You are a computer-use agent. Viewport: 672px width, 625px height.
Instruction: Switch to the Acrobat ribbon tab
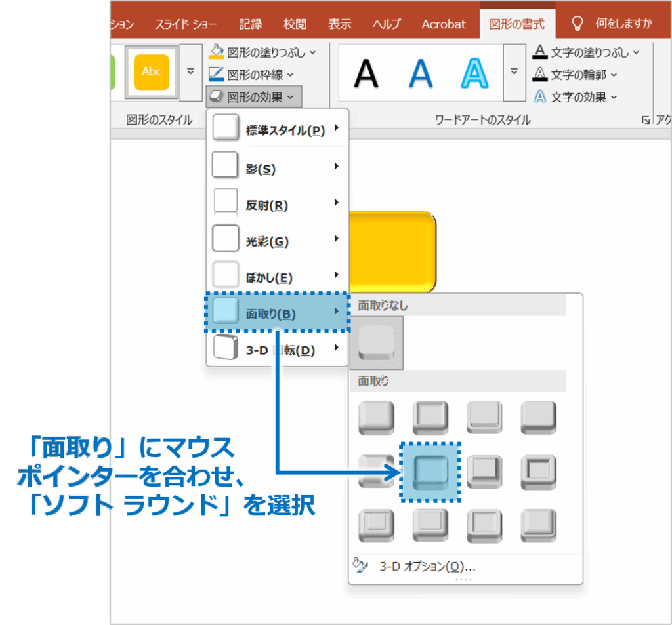point(444,22)
